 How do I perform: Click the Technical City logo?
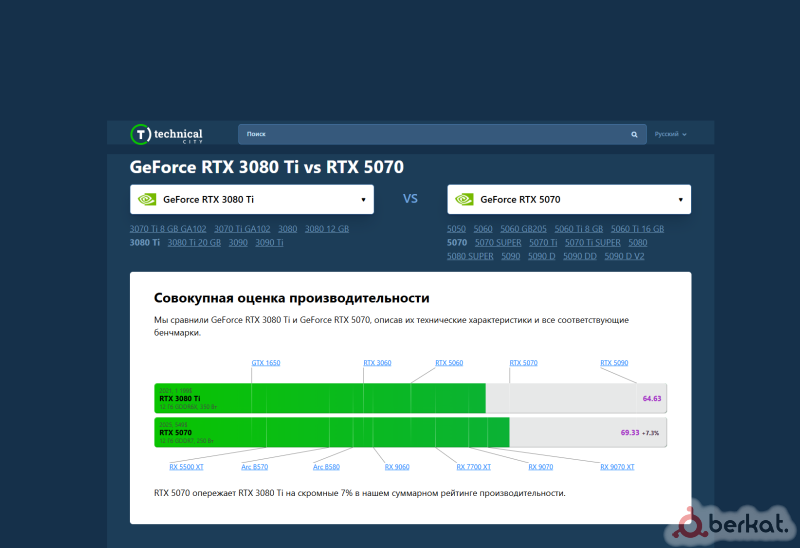click(x=167, y=135)
